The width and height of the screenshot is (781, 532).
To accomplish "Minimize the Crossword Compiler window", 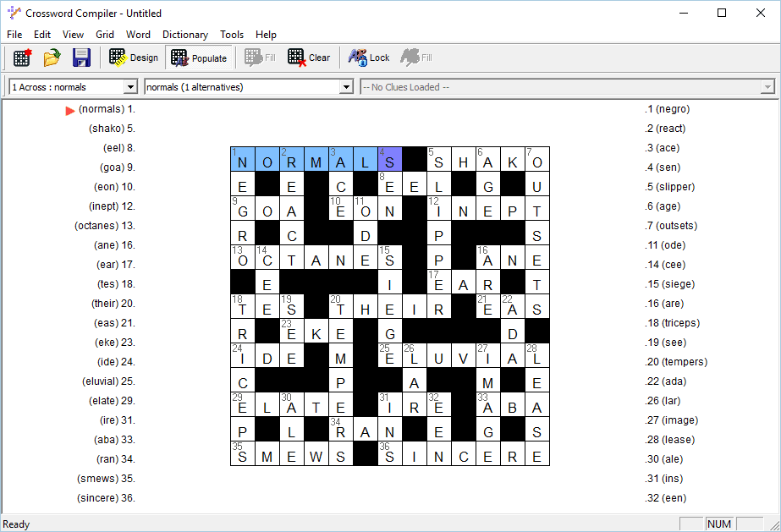I will [x=684, y=13].
